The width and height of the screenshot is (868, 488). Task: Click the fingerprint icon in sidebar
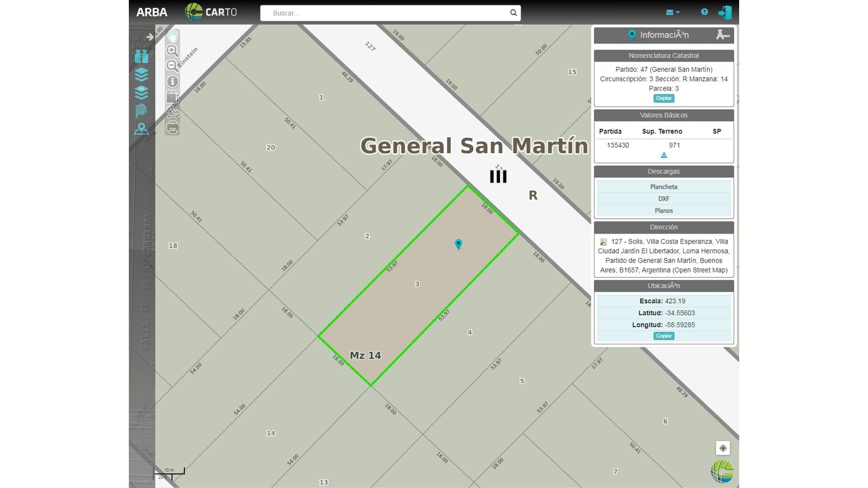click(141, 111)
